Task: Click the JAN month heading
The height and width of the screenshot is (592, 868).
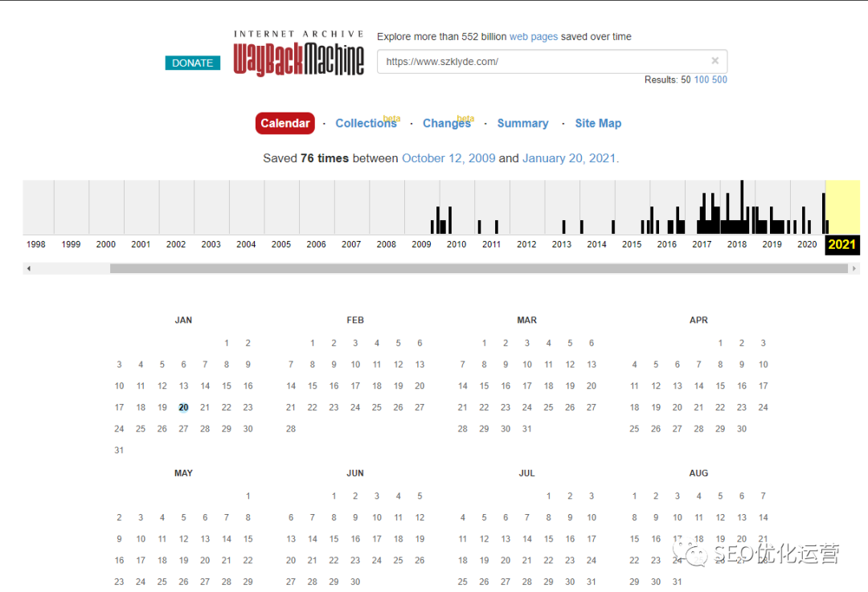Action: pyautogui.click(x=183, y=320)
